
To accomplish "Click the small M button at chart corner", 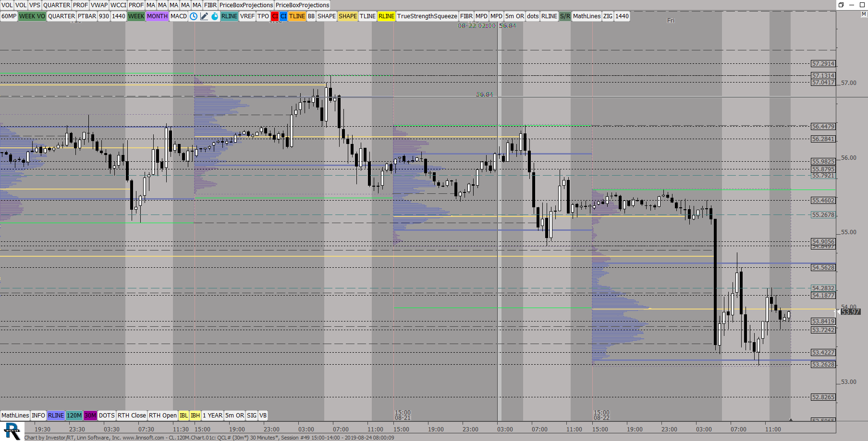I will point(863,14).
